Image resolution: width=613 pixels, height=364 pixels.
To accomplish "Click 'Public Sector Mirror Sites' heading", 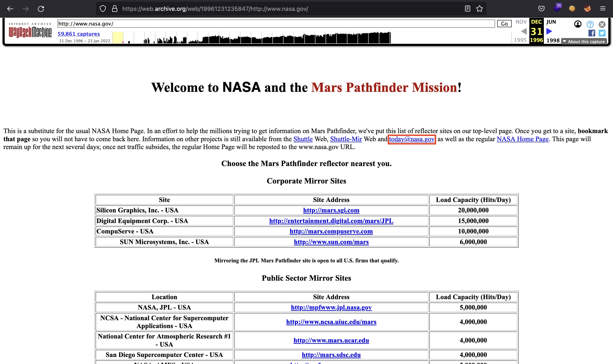I will 306,278.
